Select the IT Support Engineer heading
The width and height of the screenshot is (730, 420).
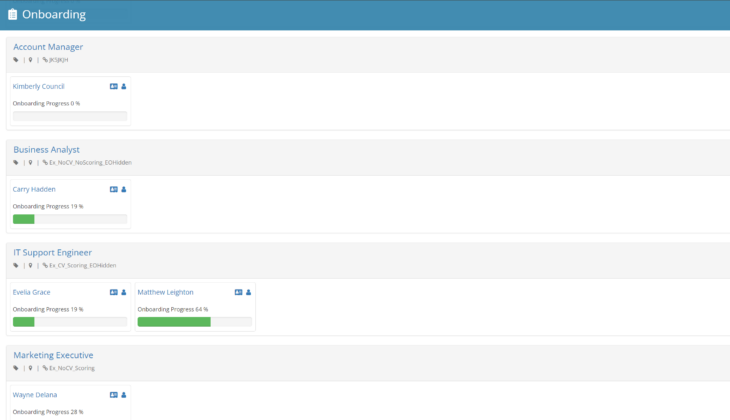[x=52, y=253]
